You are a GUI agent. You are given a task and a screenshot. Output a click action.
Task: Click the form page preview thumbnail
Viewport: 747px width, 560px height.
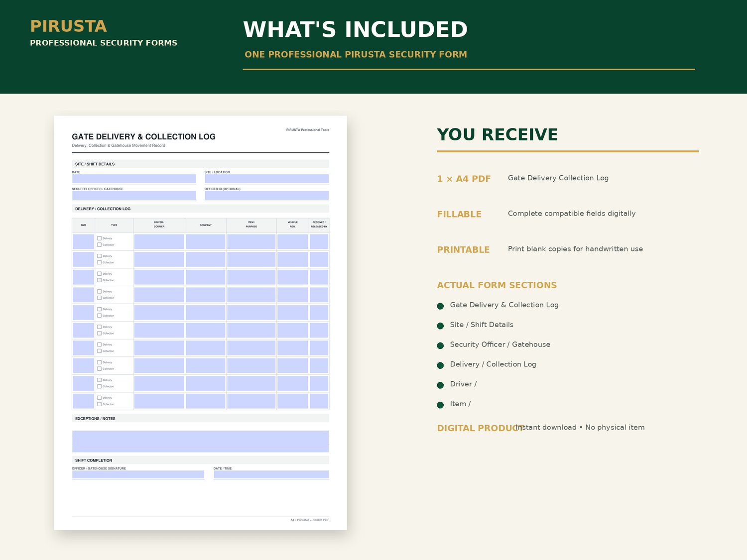tap(200, 323)
